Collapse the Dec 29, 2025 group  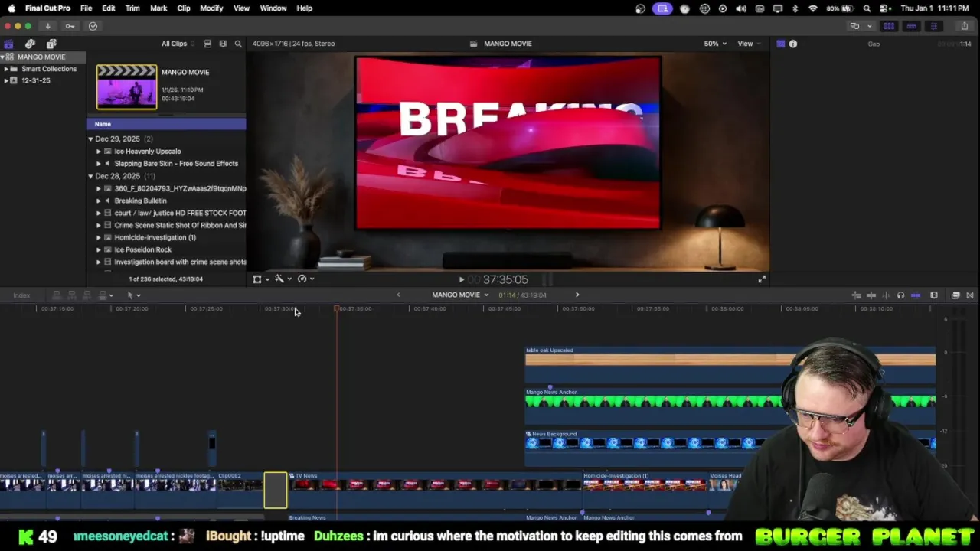(x=90, y=139)
